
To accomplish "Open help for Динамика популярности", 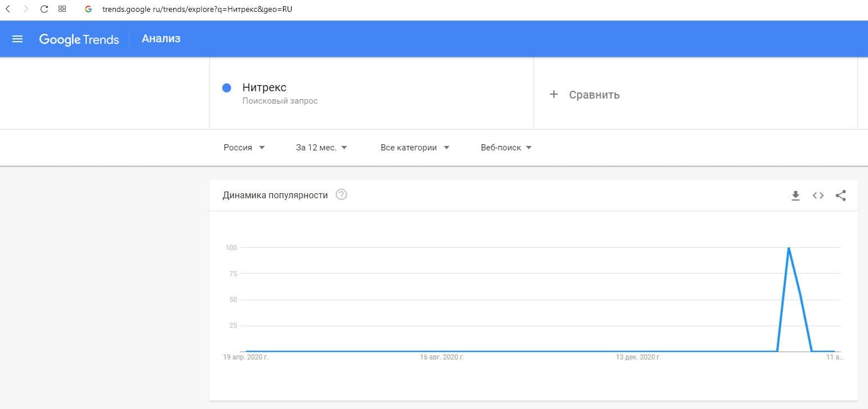I will (x=341, y=195).
